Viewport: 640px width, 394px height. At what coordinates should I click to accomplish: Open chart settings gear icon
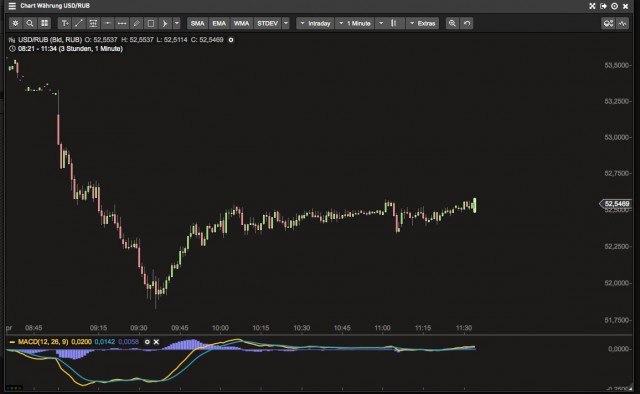coord(16,23)
